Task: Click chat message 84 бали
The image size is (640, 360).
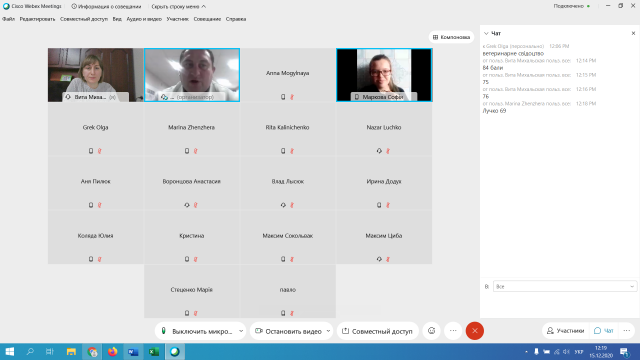Action: [493, 68]
